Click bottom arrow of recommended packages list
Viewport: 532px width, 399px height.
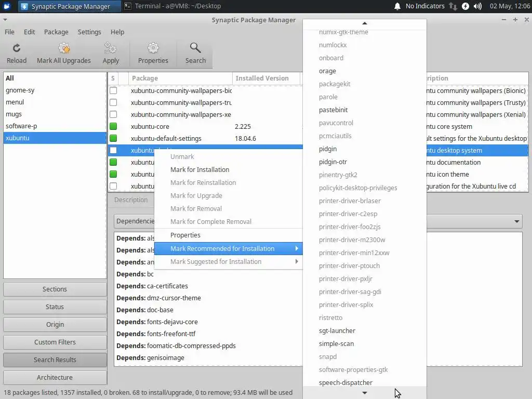point(364,393)
